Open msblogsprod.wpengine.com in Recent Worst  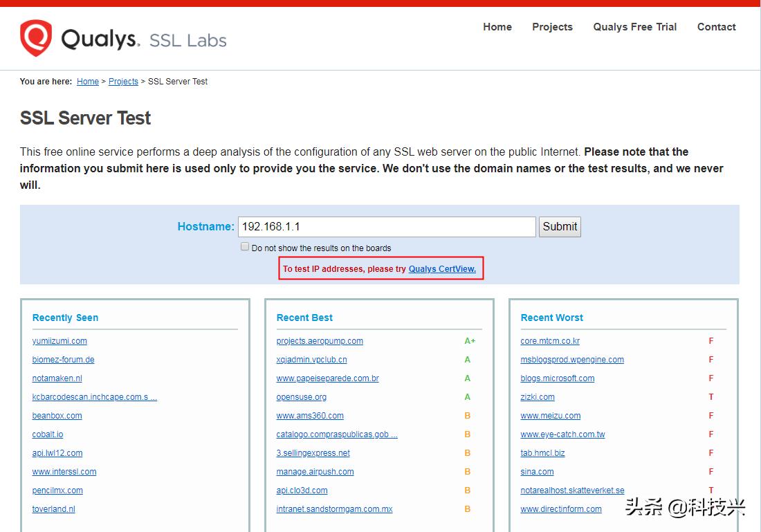tap(572, 360)
